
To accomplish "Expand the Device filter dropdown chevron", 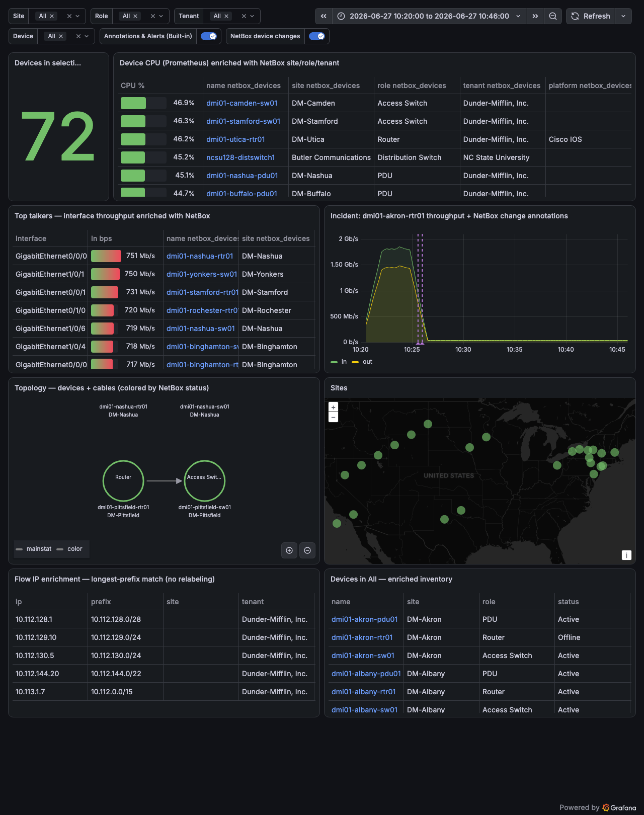I will [87, 36].
